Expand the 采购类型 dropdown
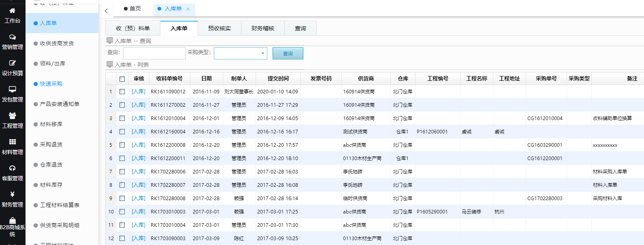 click(262, 53)
